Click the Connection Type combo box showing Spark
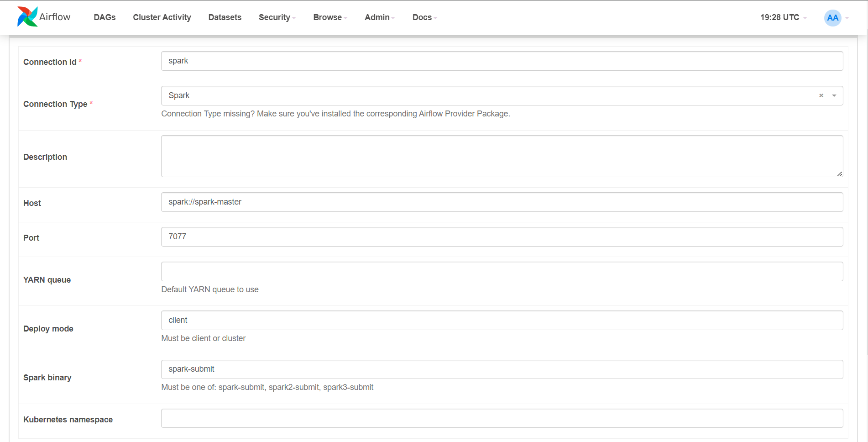 point(502,95)
